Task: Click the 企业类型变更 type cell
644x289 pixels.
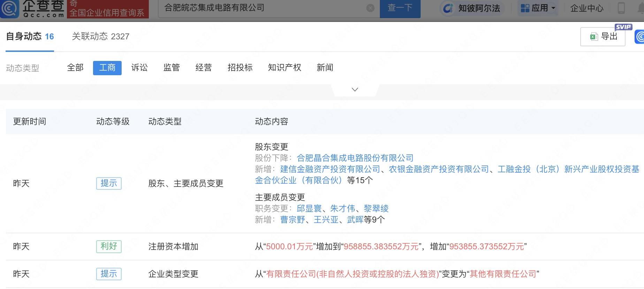Action: click(173, 274)
